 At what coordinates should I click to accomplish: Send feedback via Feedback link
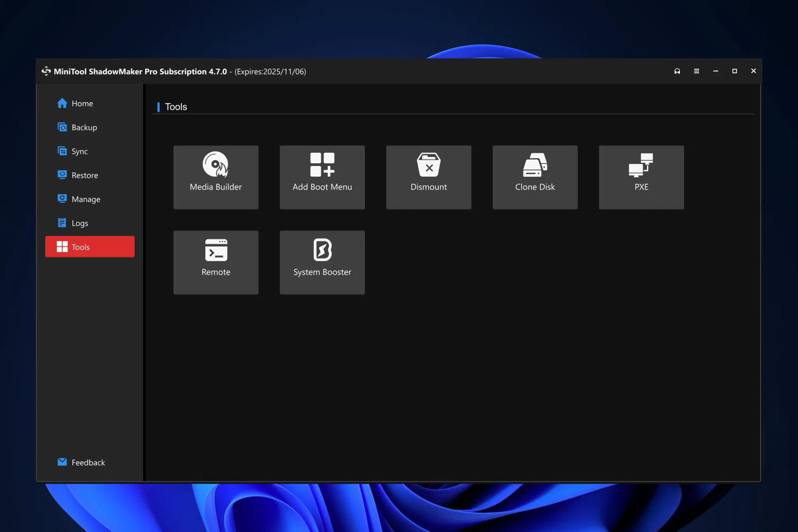(88, 462)
